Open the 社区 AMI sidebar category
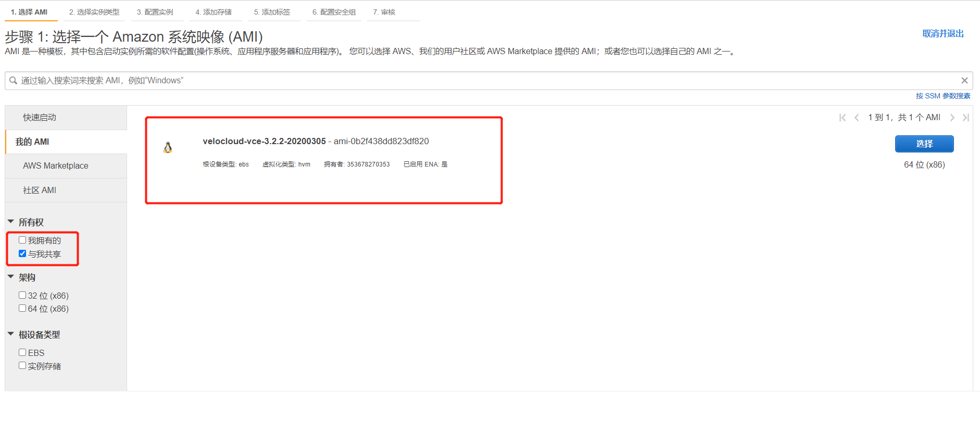 coord(66,190)
